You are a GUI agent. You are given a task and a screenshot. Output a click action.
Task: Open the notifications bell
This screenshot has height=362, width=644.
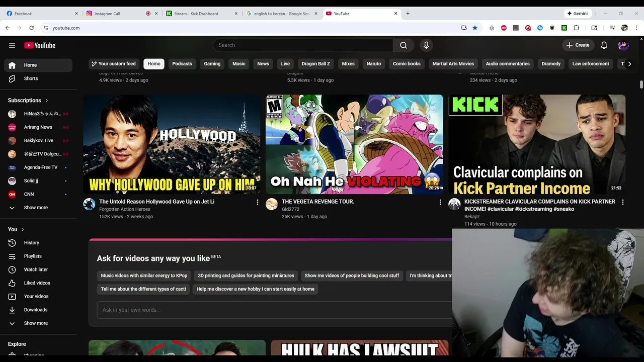[604, 45]
